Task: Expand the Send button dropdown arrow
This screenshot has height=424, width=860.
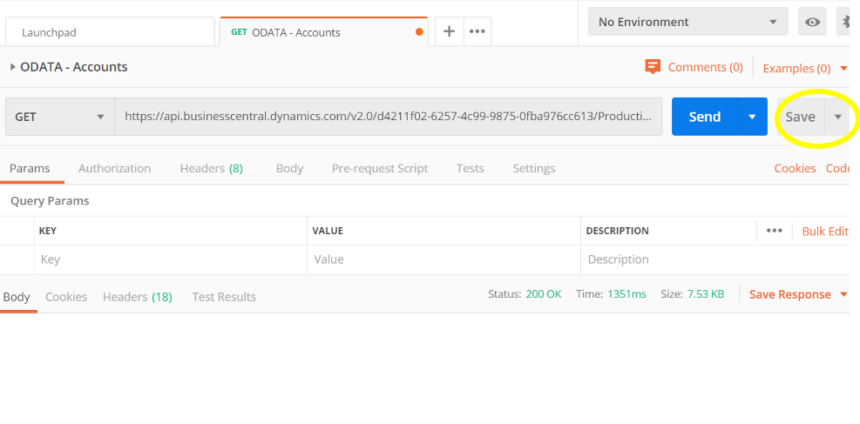Action: (x=752, y=117)
